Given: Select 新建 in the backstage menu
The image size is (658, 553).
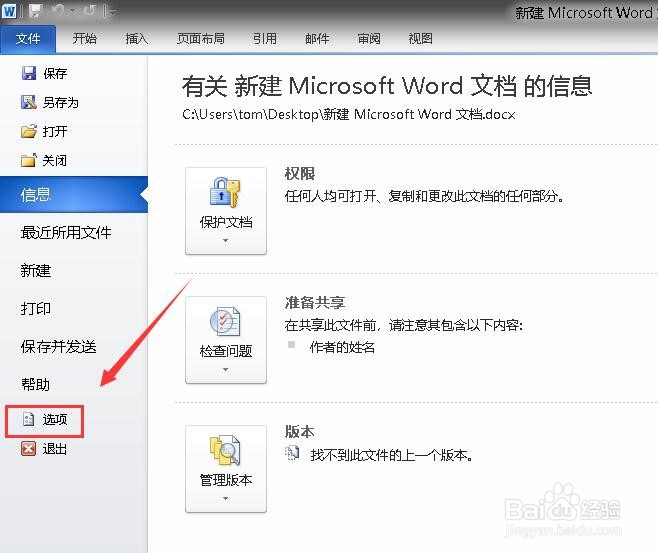Looking at the screenshot, I should point(36,271).
